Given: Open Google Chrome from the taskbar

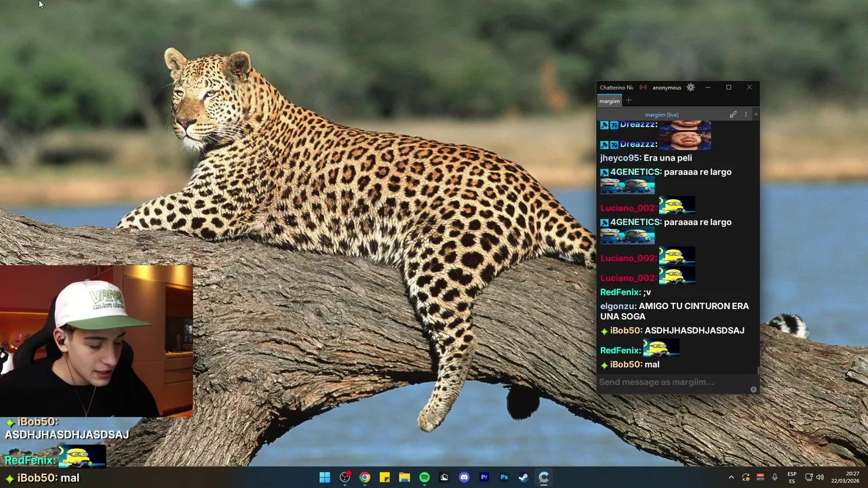Looking at the screenshot, I should point(365,478).
